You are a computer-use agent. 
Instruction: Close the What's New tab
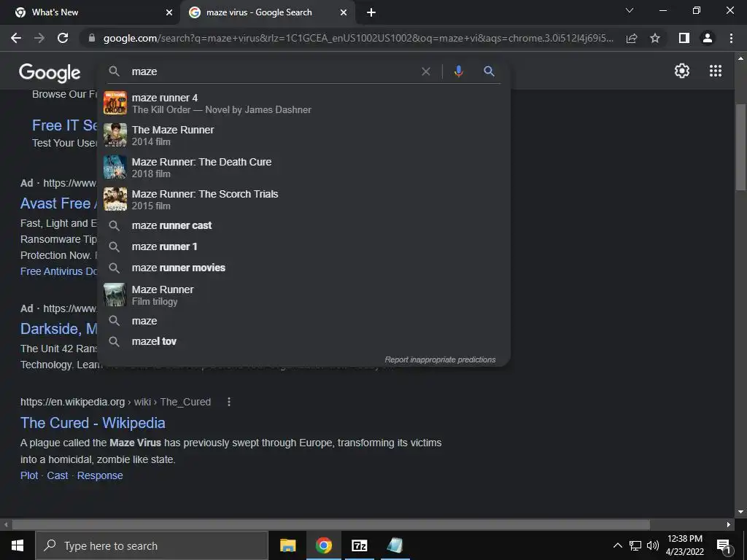pos(169,12)
